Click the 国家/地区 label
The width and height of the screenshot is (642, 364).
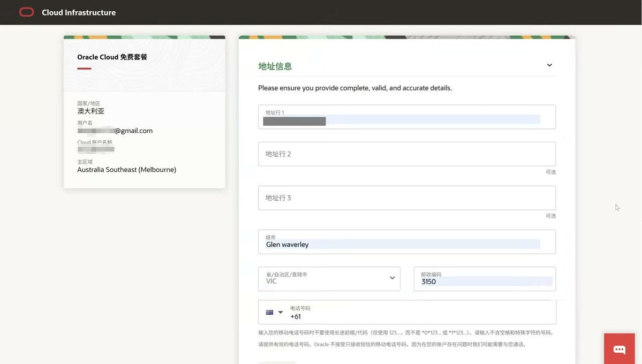click(89, 103)
